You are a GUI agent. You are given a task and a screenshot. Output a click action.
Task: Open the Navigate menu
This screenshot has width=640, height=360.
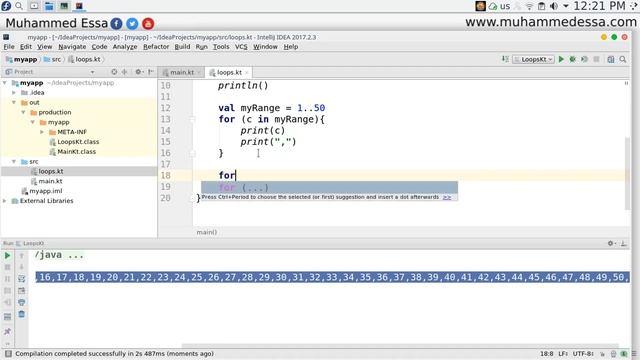72,47
